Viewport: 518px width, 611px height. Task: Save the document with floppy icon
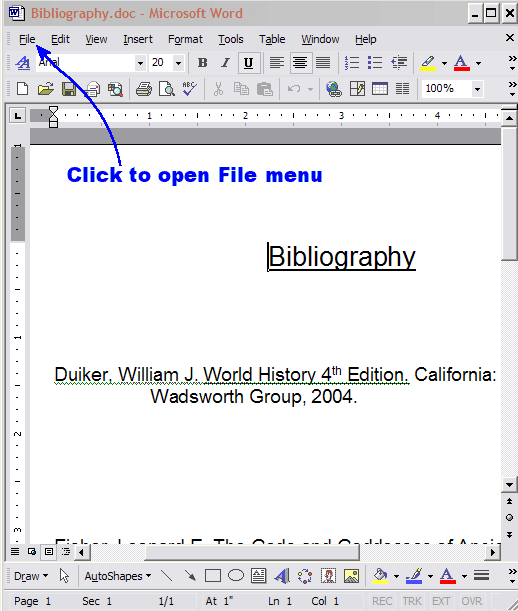[69, 89]
